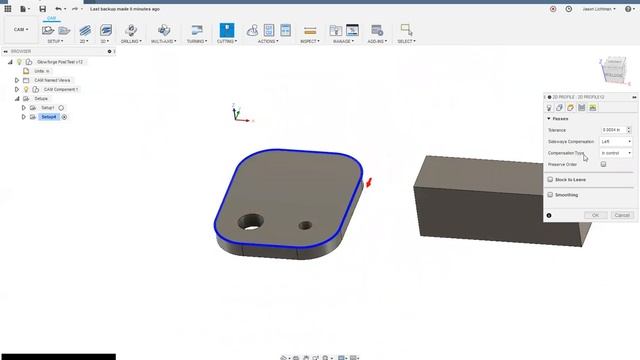Open the Heights tab in 2D Profile dialog
640x360 pixels.
570,108
